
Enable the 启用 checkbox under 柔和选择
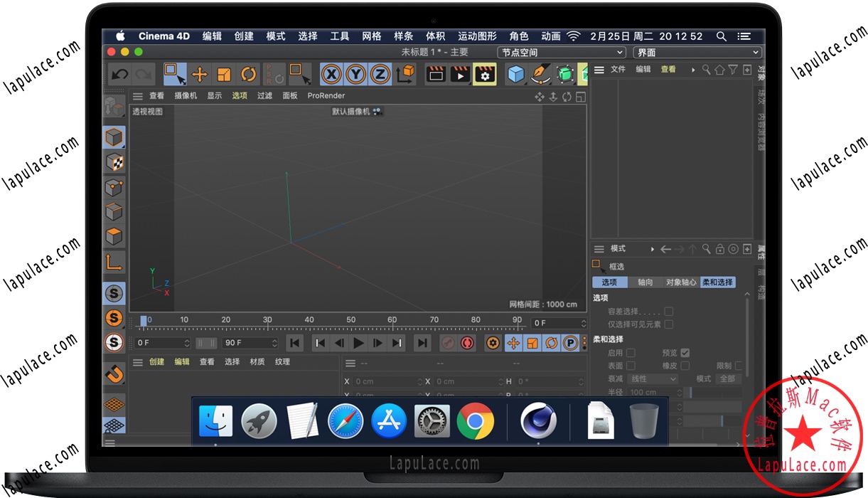[631, 353]
